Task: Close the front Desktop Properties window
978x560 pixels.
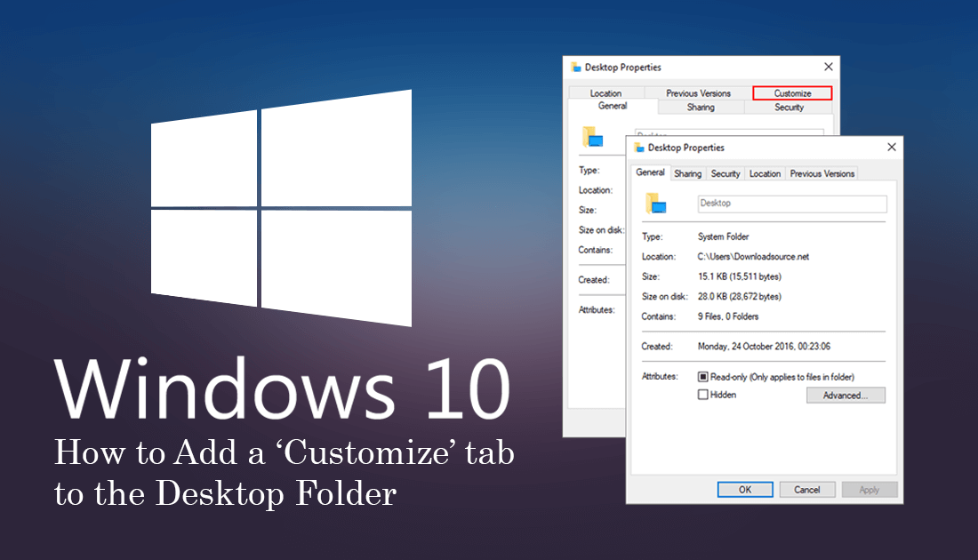Action: 891,148
